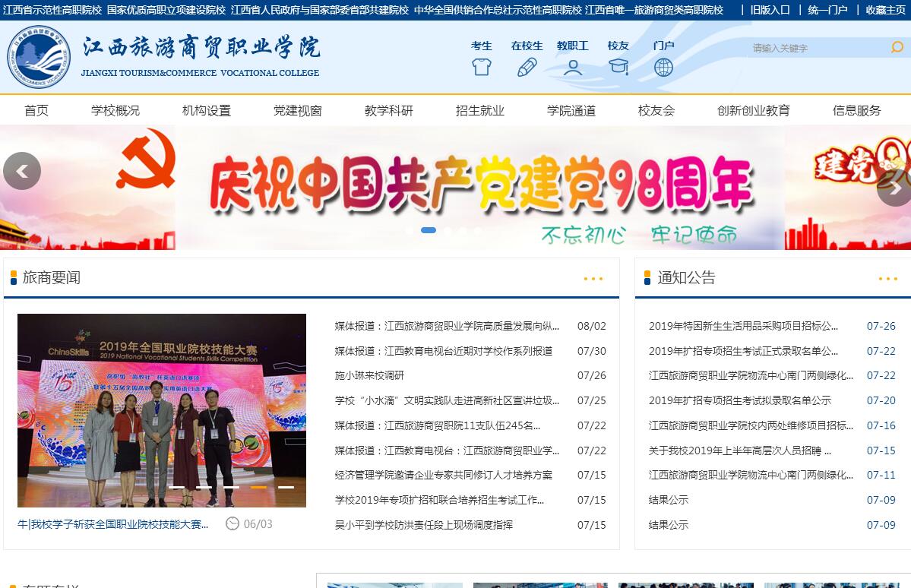911x588 pixels.
Task: Open notice 2019年扩招专项招生考试拟录取名单公示
Action: point(739,400)
